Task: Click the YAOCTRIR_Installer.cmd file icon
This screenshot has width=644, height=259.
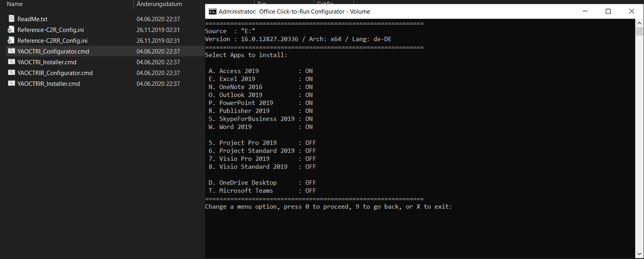Action: pyautogui.click(x=12, y=84)
